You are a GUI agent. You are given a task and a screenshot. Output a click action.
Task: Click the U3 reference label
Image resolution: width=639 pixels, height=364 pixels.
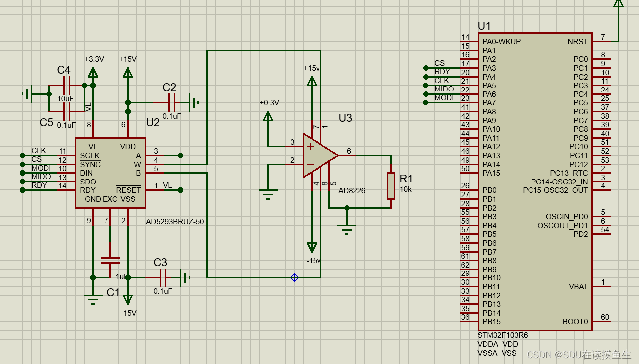pyautogui.click(x=345, y=118)
